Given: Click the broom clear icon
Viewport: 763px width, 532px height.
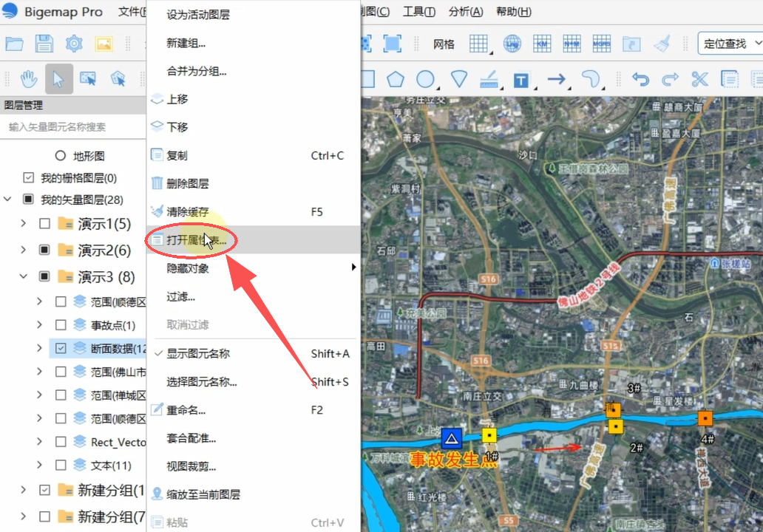Looking at the screenshot, I should point(662,44).
